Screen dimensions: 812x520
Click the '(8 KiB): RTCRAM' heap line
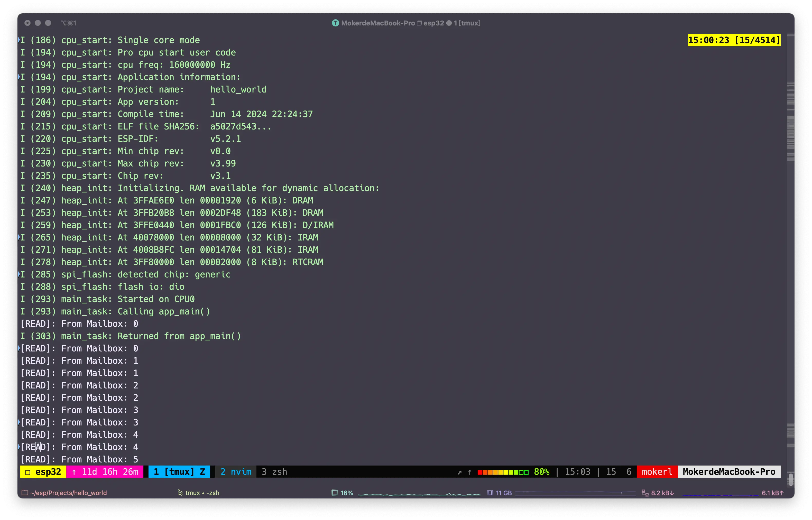pos(171,262)
